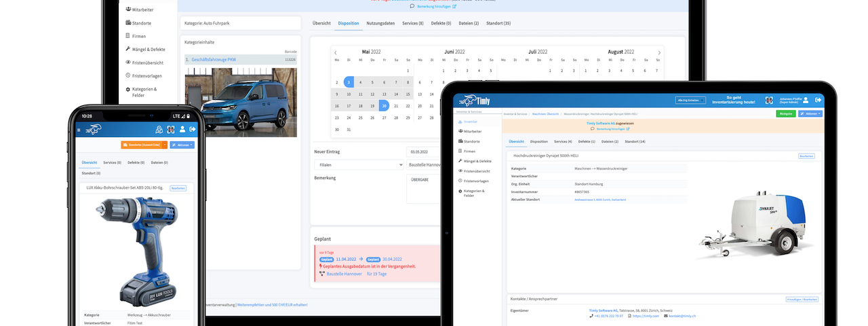Open Services (8) tab on laptop
Viewport: 868px width, 326px height.
(413, 23)
